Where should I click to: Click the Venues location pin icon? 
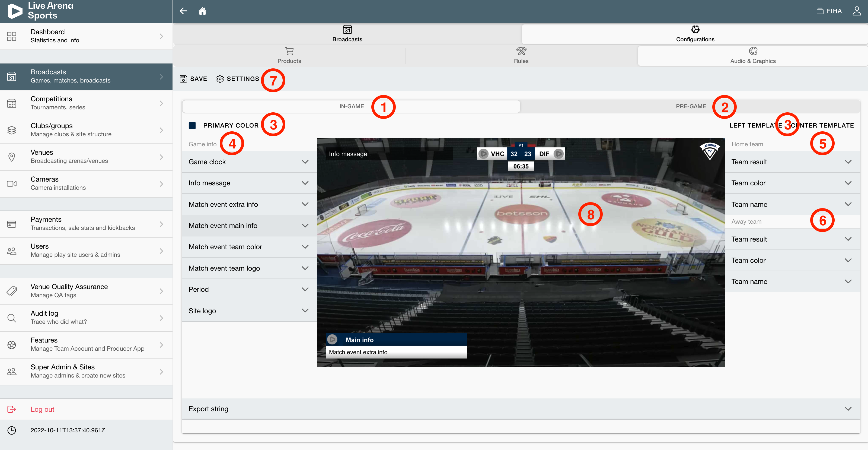(12, 157)
